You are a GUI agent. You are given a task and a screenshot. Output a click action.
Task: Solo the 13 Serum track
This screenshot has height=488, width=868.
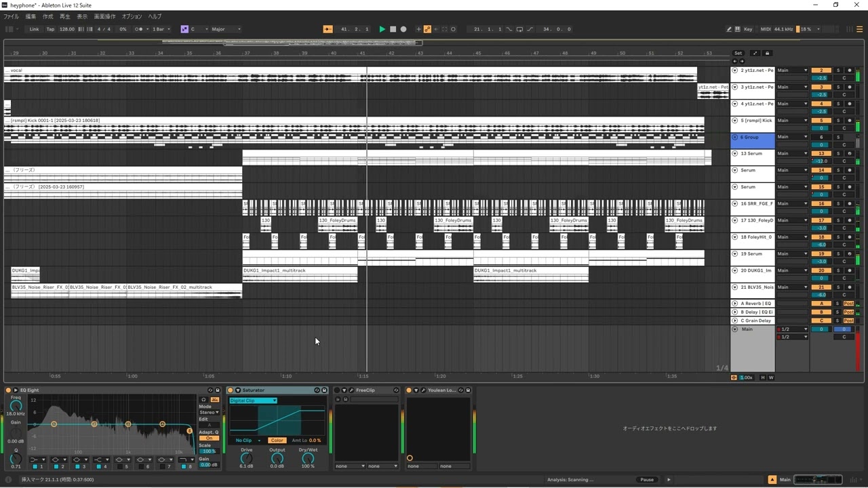[837, 154]
